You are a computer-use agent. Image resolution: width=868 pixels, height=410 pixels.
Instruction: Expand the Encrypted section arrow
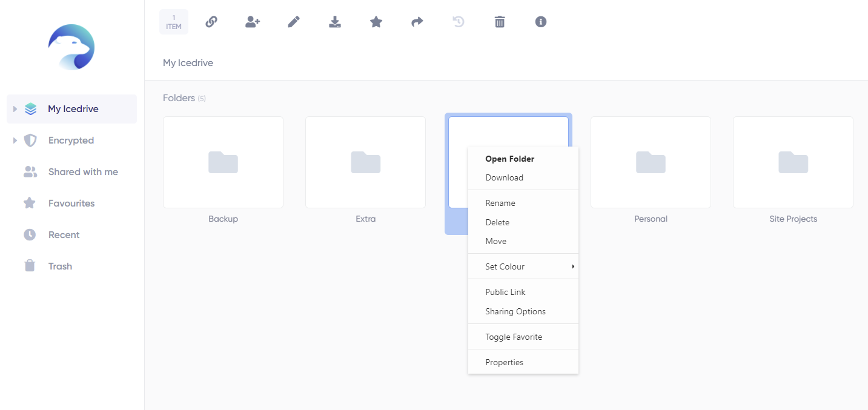[x=15, y=141]
